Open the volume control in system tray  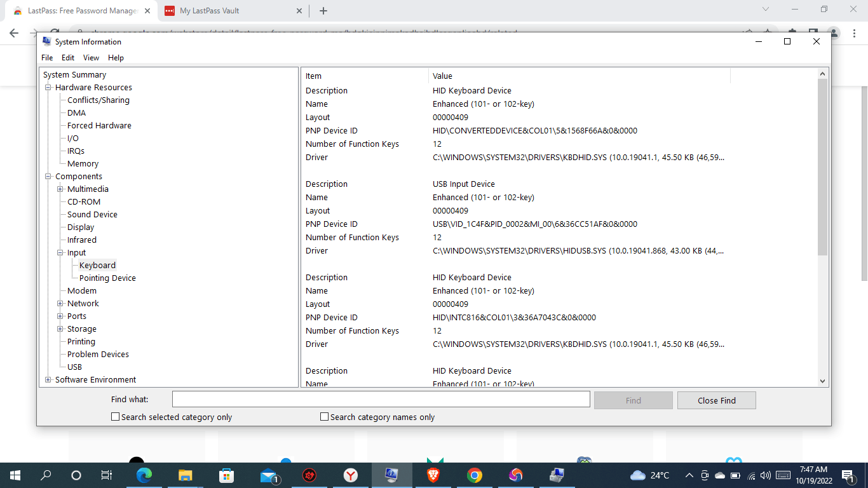[x=766, y=475]
